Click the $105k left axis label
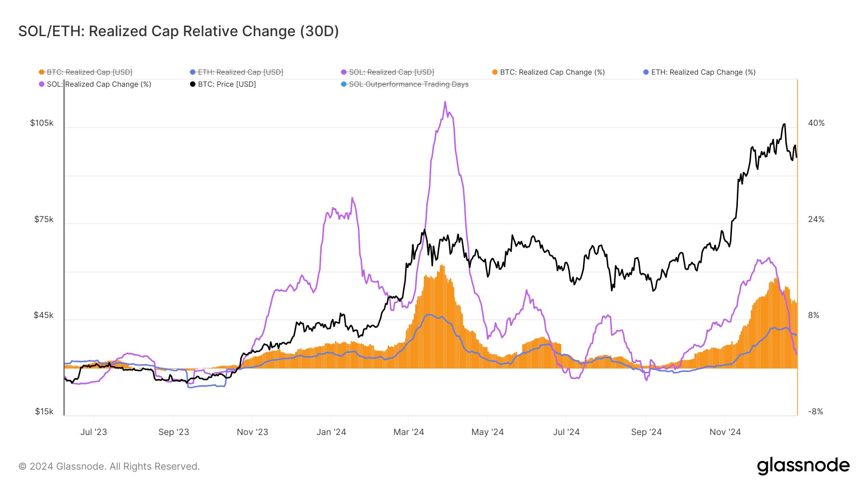868x488 pixels. [x=41, y=123]
